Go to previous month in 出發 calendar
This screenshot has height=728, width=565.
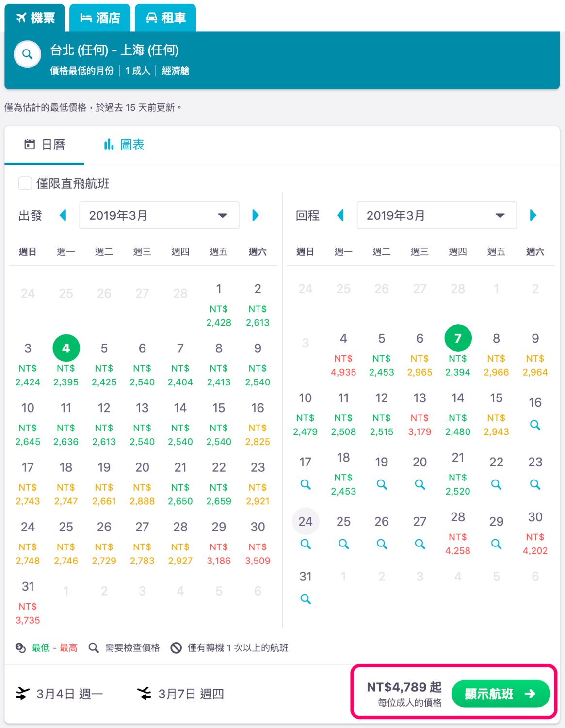point(63,215)
